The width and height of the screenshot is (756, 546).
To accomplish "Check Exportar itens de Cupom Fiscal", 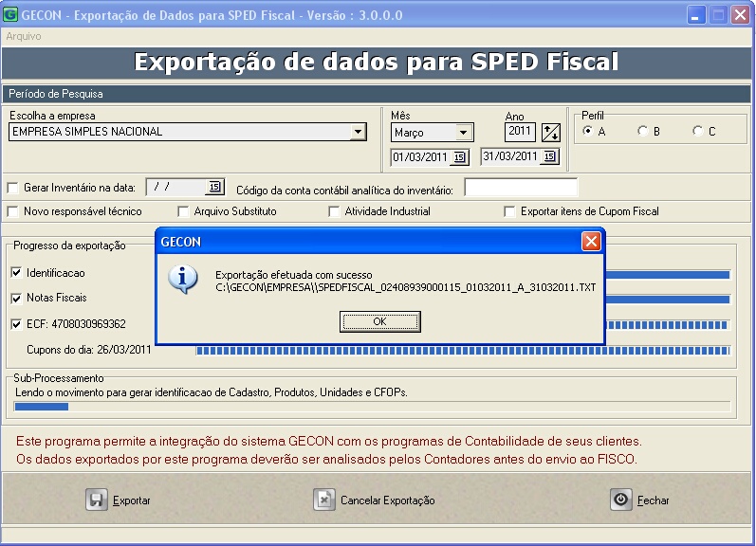I will 509,211.
